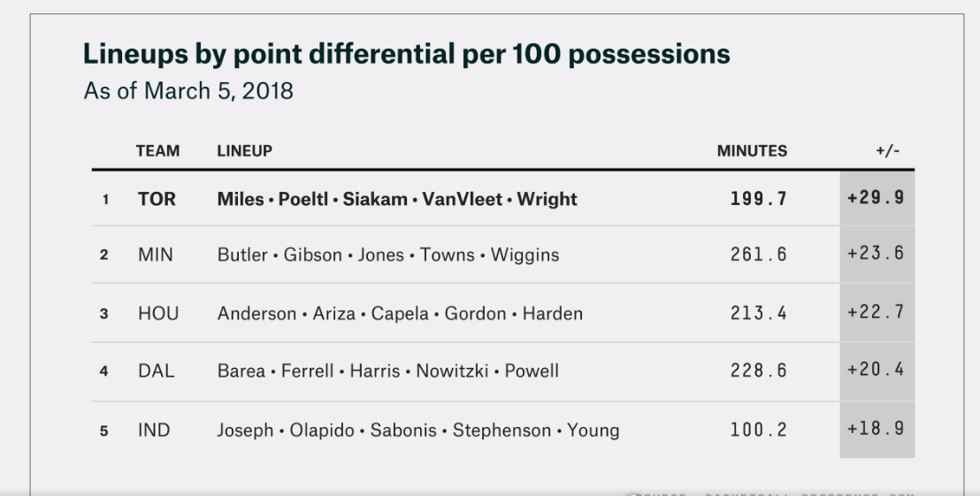Click the Butler, Gibson, Jones lineup text

(x=388, y=255)
